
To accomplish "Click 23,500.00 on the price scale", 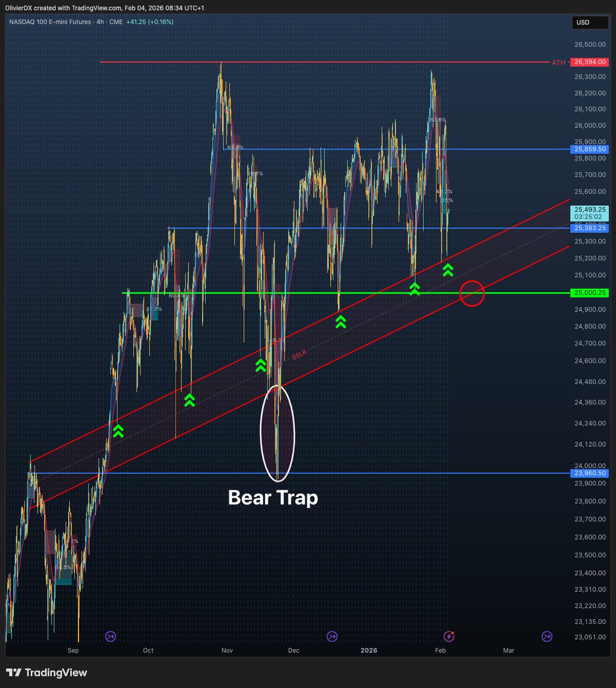I will click(x=590, y=555).
